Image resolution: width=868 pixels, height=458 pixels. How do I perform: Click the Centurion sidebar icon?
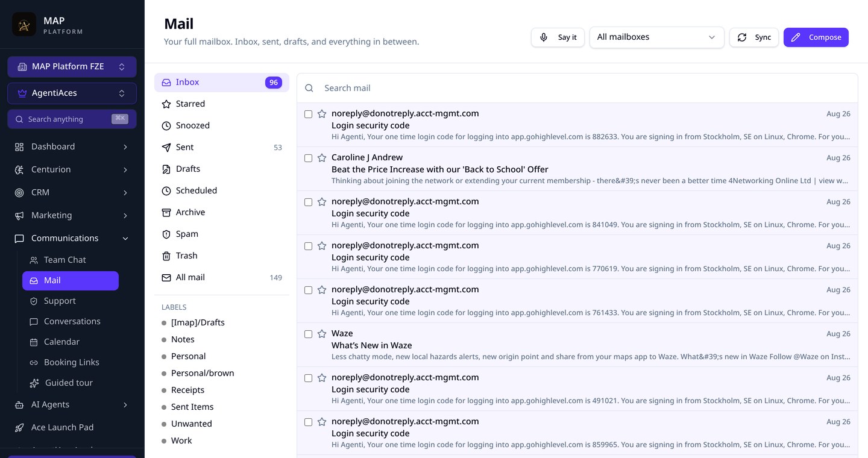pyautogui.click(x=19, y=170)
